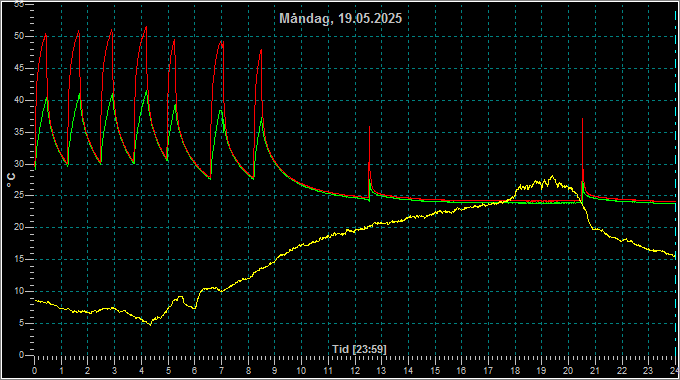Select hour 20 on the time axis
680x380 pixels.
tap(568, 371)
